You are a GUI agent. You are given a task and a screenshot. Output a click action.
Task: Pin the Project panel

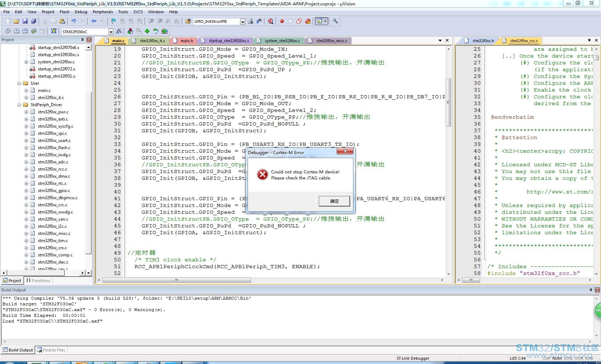82,40
